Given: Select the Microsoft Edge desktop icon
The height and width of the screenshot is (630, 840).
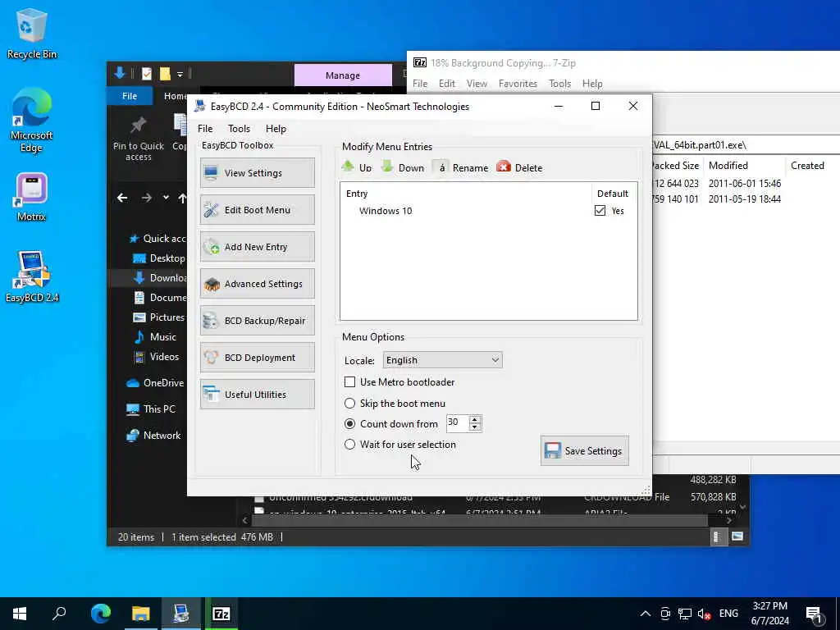Looking at the screenshot, I should pos(31,120).
